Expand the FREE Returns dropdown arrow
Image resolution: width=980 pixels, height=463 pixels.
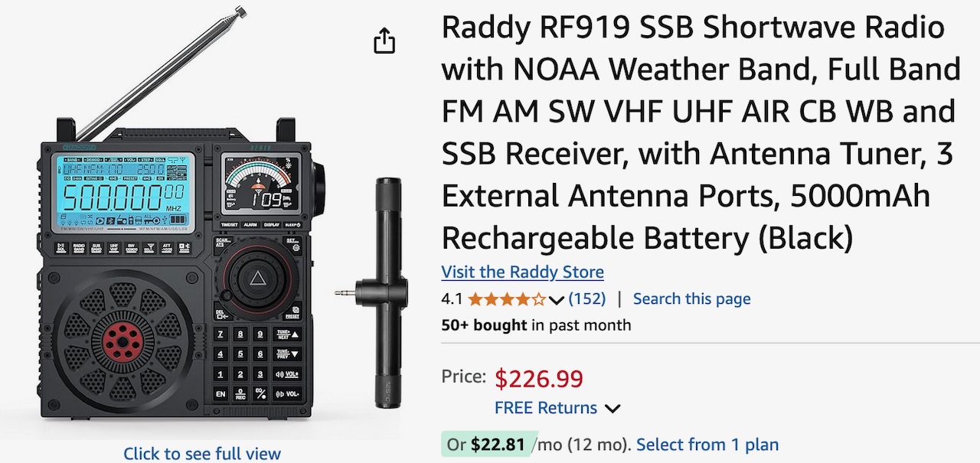click(x=612, y=409)
